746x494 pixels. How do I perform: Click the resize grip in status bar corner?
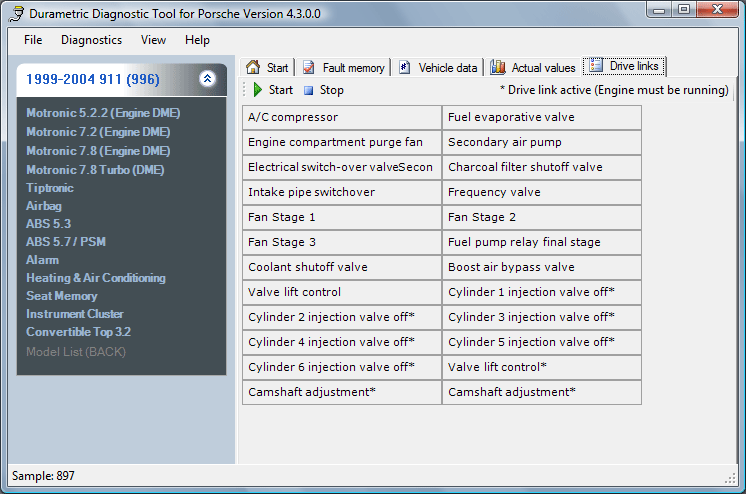point(730,479)
